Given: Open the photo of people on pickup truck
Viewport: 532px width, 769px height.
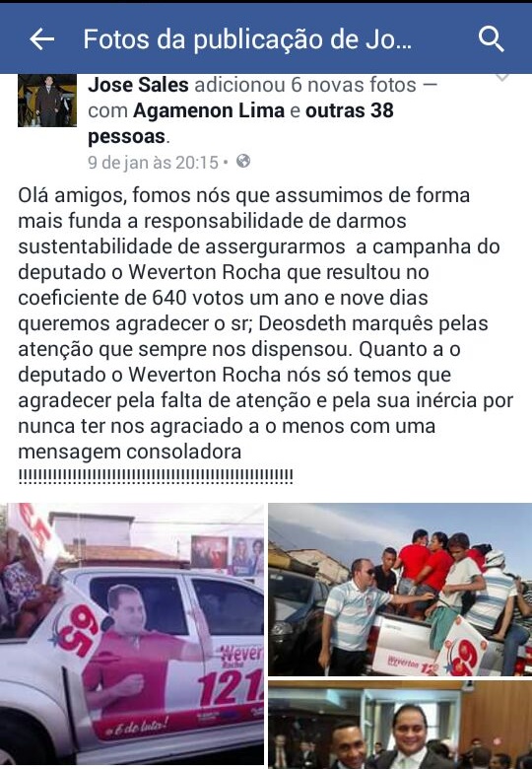Looking at the screenshot, I should point(400,589).
